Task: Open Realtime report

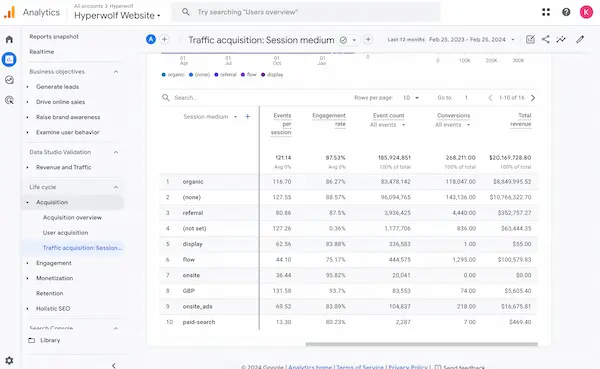Action: (42, 52)
